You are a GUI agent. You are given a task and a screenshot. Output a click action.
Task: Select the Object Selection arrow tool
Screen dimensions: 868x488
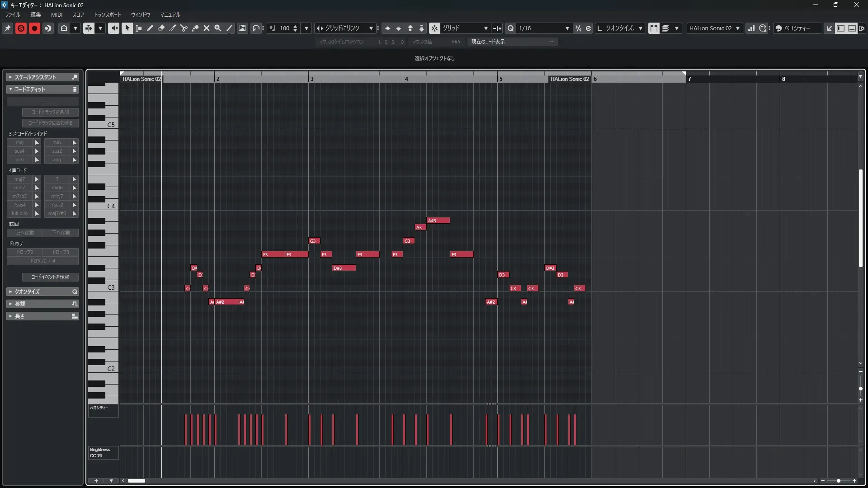[x=127, y=28]
